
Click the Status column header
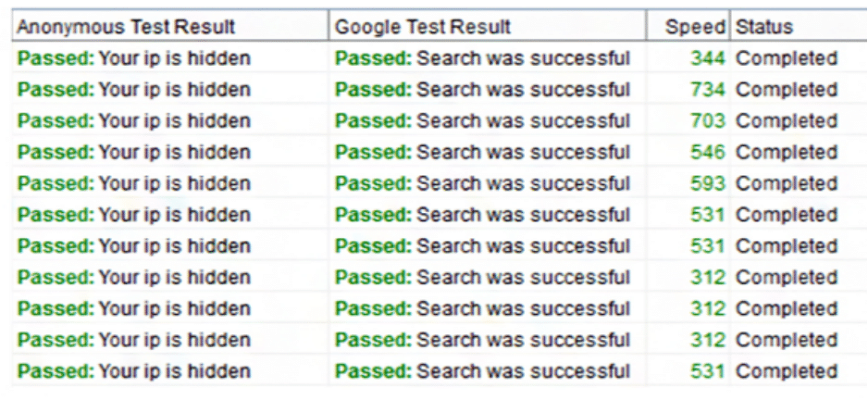point(800,27)
